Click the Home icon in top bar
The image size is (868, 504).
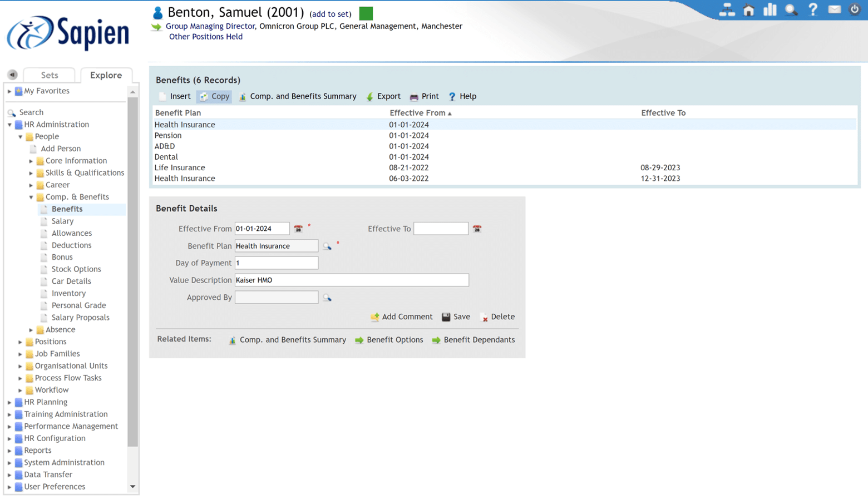[x=748, y=9]
